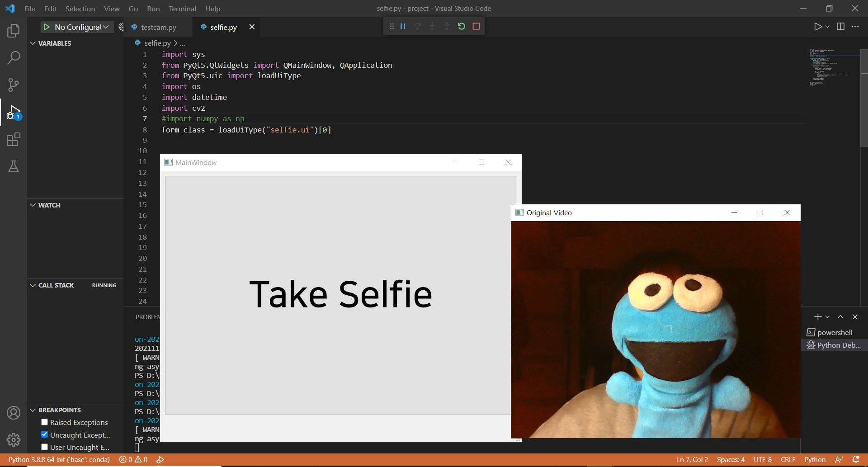868x467 pixels.
Task: Open the Go menu
Action: pos(133,9)
